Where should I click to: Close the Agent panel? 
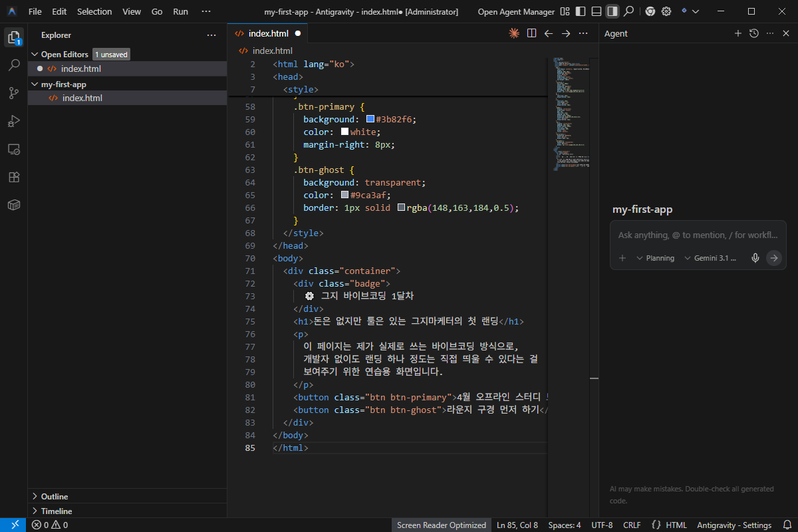[x=786, y=33]
